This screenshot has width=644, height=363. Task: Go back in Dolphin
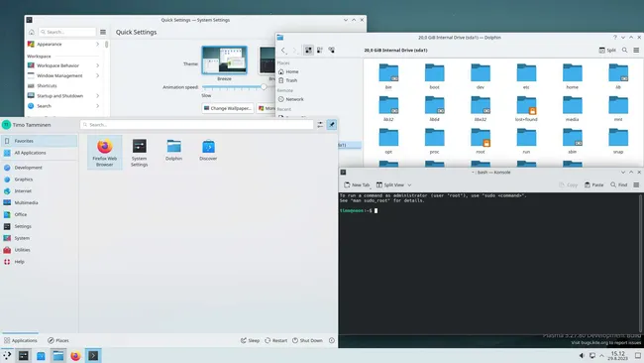[283, 51]
